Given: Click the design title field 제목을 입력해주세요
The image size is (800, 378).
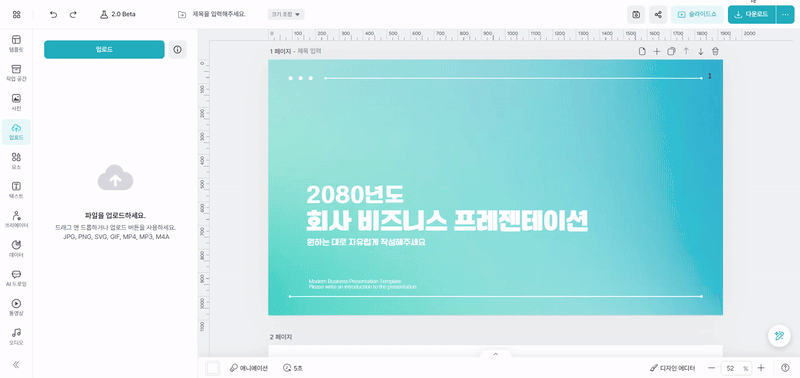Looking at the screenshot, I should coord(219,14).
